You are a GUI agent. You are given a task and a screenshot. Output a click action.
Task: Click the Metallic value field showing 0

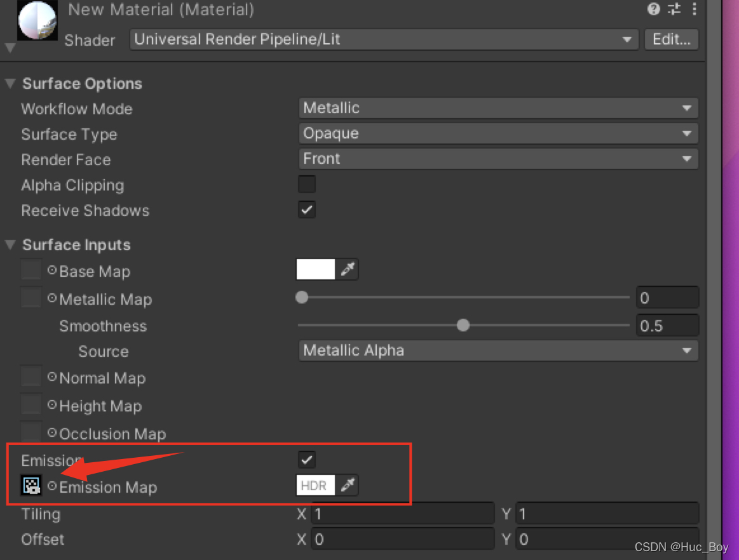coord(667,298)
